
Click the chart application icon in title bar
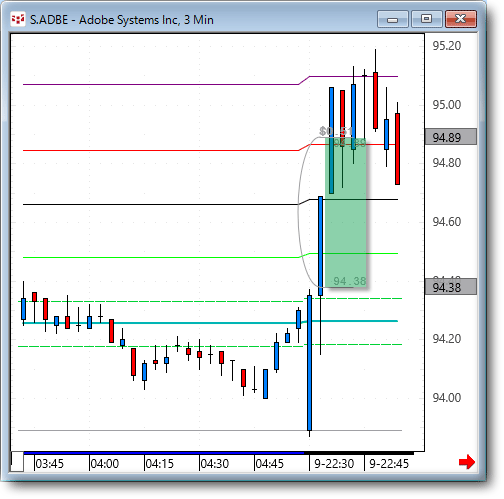pyautogui.click(x=18, y=19)
